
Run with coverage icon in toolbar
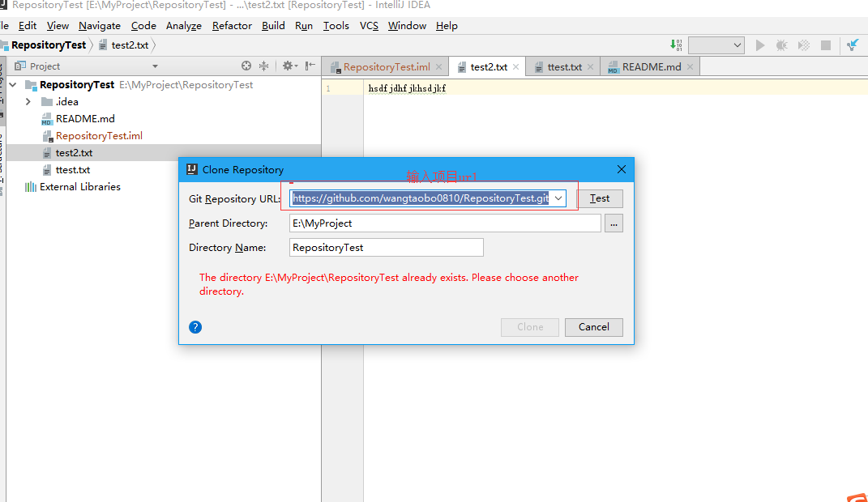(x=804, y=45)
